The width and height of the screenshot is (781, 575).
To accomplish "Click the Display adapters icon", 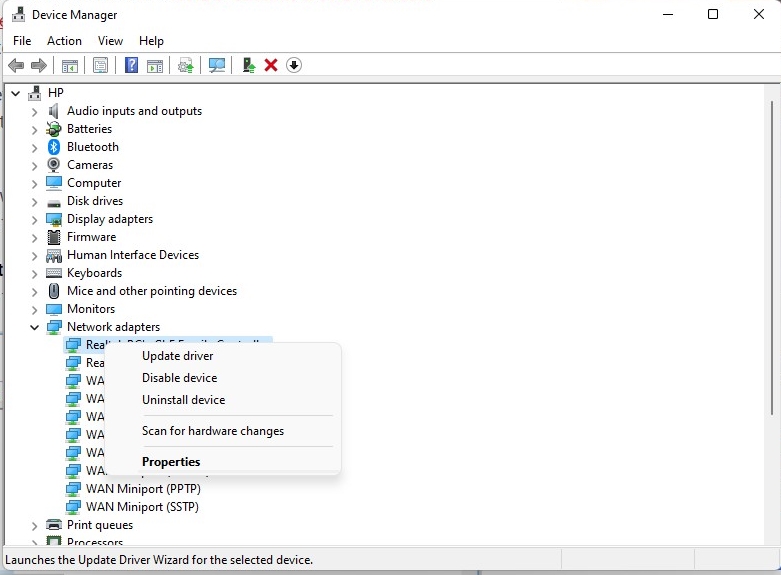I will pos(54,219).
